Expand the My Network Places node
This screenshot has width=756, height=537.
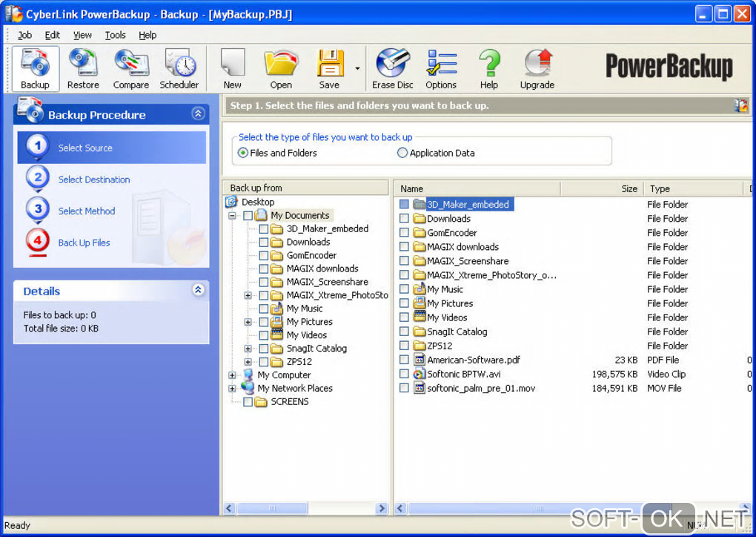[x=232, y=389]
